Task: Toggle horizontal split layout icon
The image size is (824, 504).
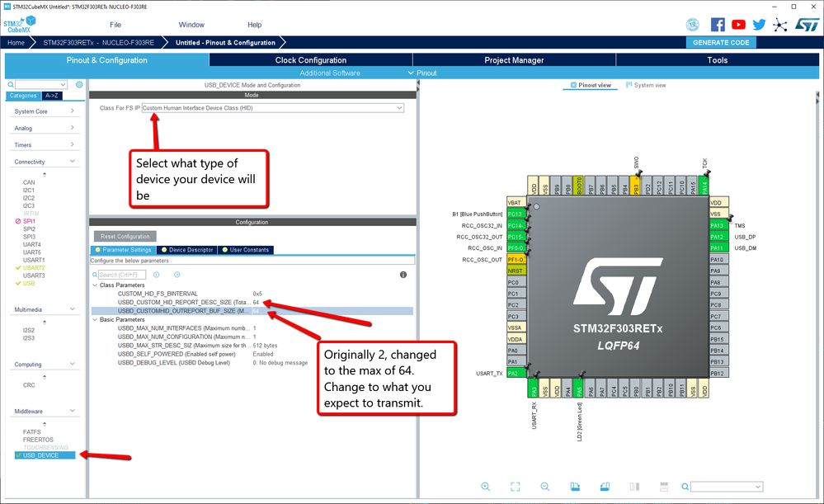Action: pos(664,487)
